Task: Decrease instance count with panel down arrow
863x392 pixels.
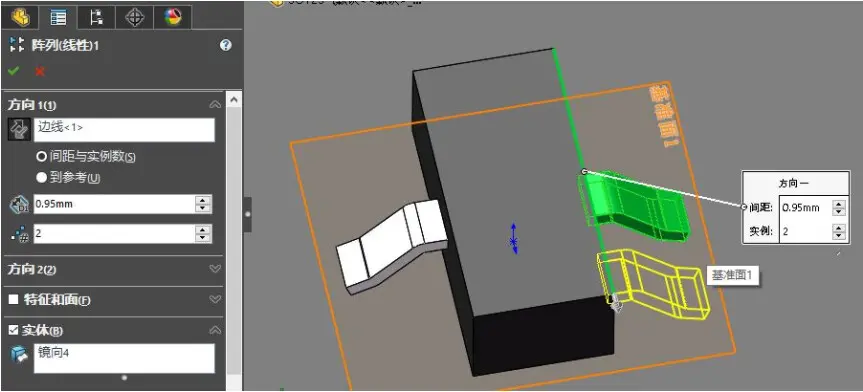Action: click(203, 238)
